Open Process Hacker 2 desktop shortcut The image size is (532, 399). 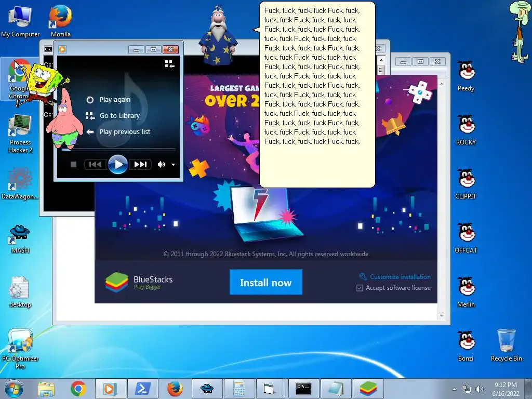coord(20,134)
